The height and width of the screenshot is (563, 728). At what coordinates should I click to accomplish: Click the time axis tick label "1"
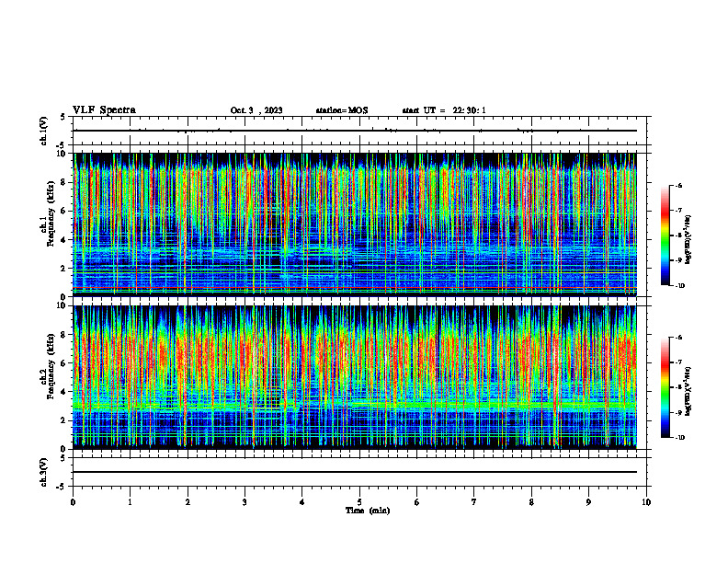(x=130, y=502)
